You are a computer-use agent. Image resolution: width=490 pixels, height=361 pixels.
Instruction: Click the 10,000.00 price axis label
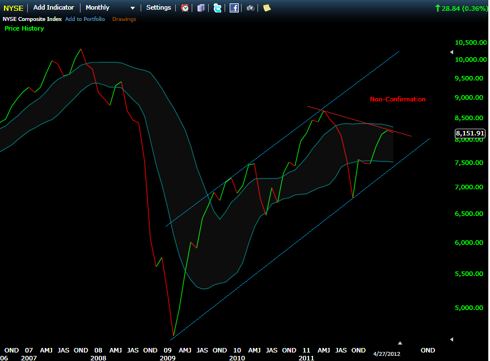click(471, 60)
